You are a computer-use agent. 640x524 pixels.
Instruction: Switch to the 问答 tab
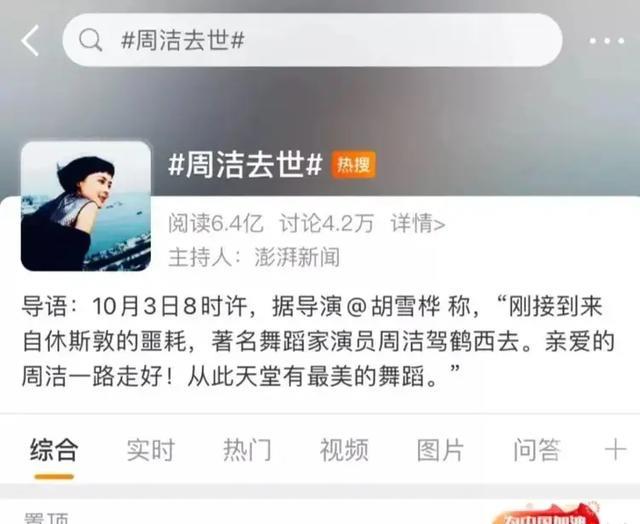(537, 450)
